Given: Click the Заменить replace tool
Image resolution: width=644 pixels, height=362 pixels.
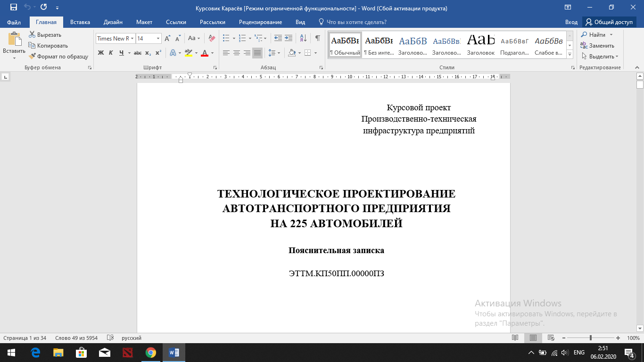Looking at the screenshot, I should (597, 46).
